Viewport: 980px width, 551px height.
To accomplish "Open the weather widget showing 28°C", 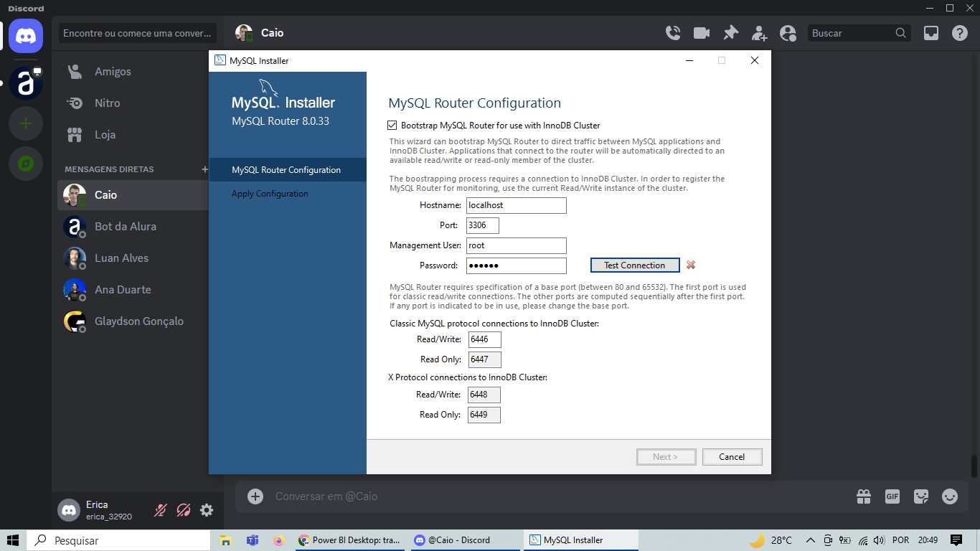I will [x=771, y=540].
